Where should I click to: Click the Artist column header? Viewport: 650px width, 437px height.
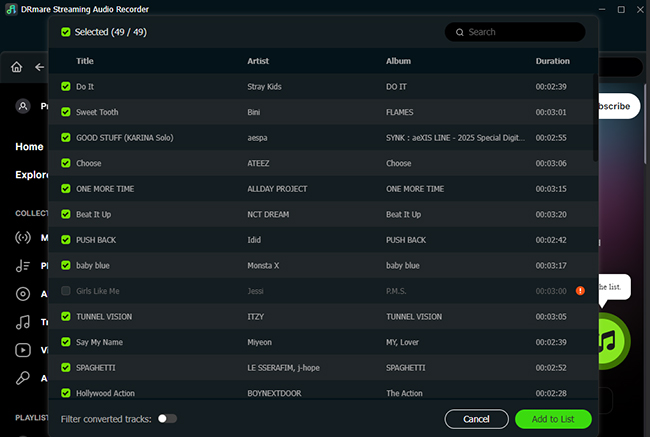(258, 61)
